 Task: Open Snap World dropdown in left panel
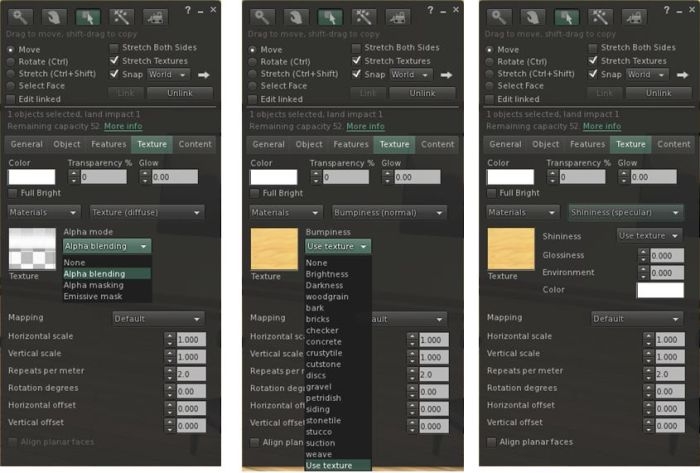pyautogui.click(x=168, y=75)
